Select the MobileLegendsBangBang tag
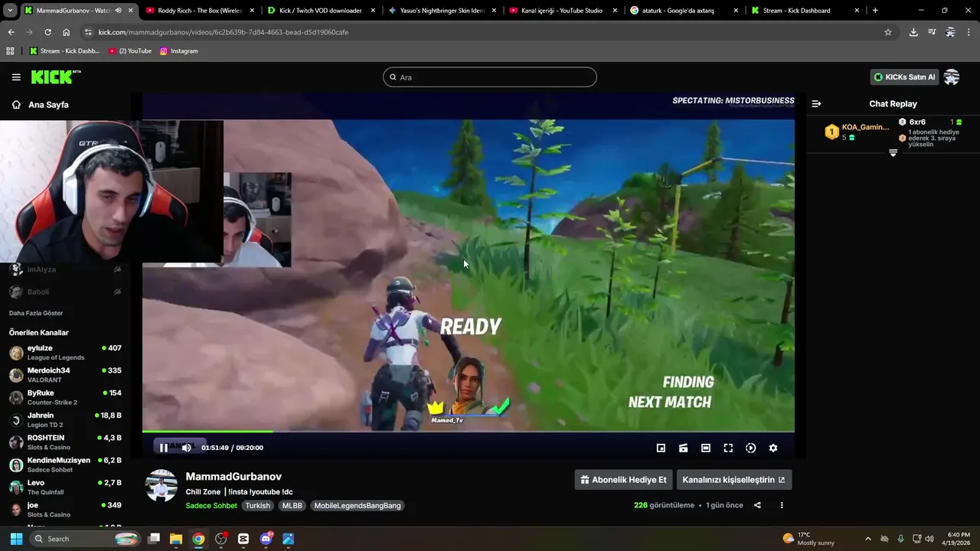Image resolution: width=980 pixels, height=551 pixels. [x=358, y=506]
